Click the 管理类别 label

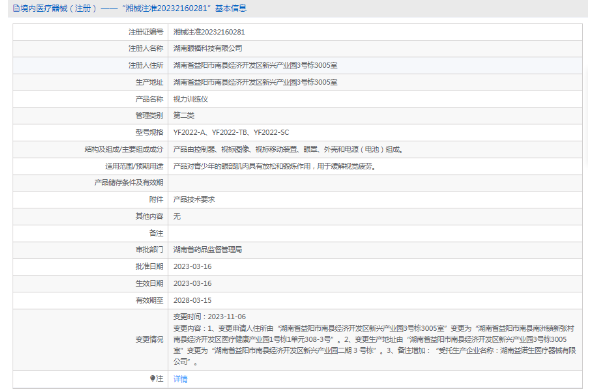click(x=149, y=116)
